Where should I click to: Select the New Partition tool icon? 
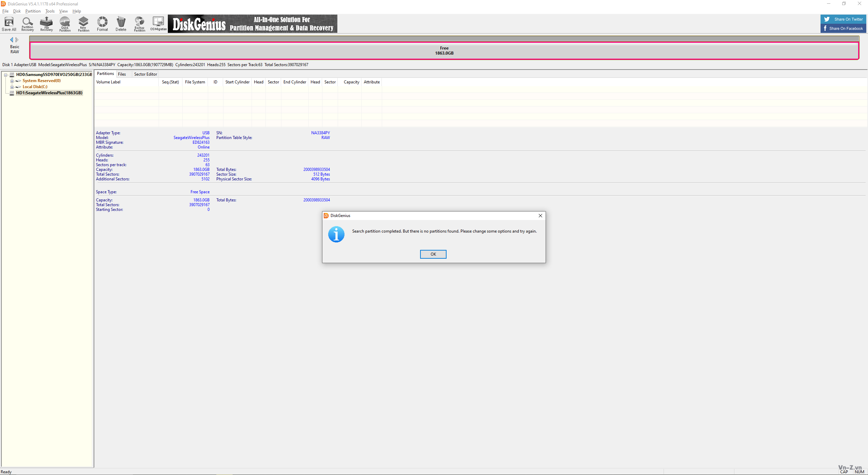[84, 23]
